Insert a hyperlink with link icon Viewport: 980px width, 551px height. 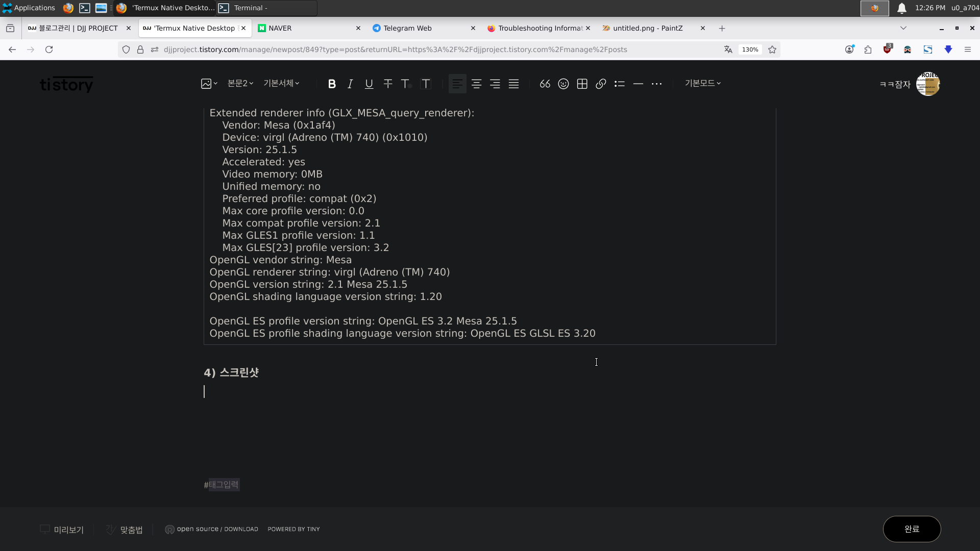[x=601, y=84]
